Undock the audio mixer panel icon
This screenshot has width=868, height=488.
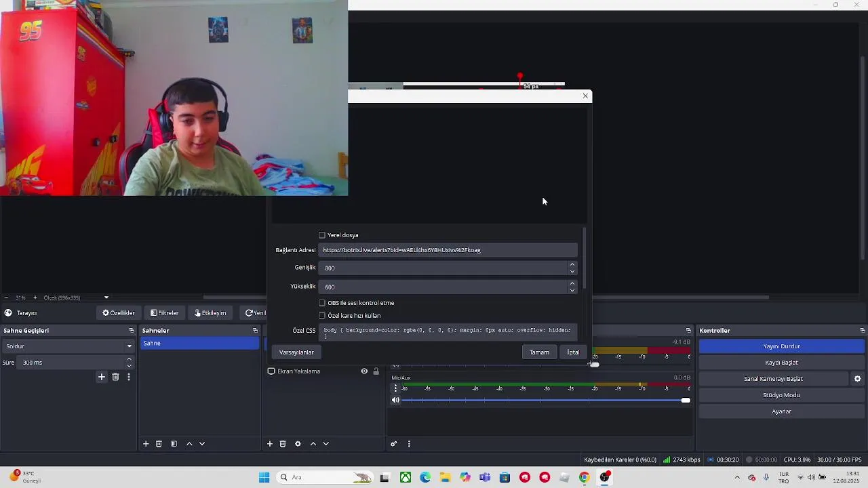688,331
